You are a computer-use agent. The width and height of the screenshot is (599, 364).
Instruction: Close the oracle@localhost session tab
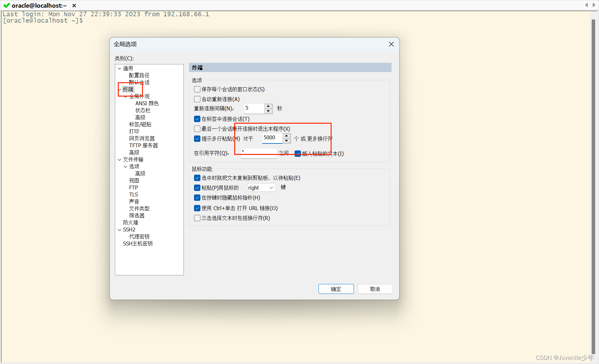(x=74, y=5)
